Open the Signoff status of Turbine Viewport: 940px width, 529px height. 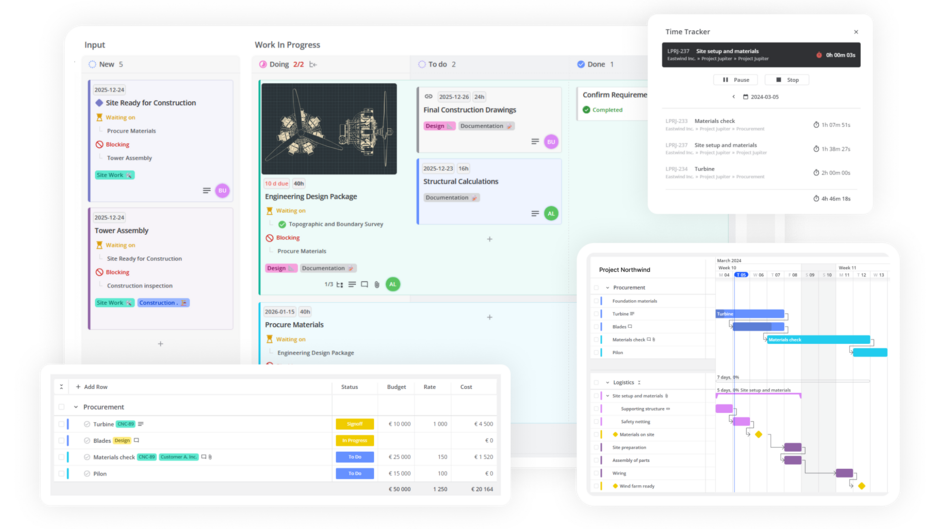pos(354,424)
